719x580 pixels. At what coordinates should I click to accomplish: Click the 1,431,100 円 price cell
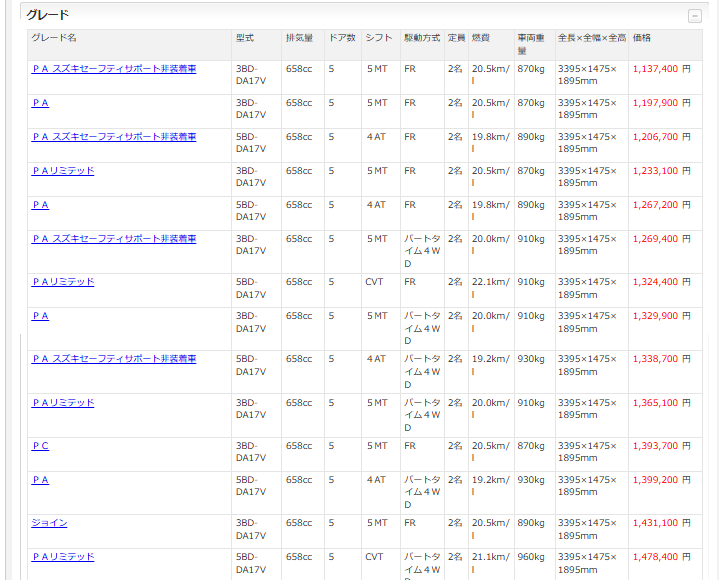[661, 523]
